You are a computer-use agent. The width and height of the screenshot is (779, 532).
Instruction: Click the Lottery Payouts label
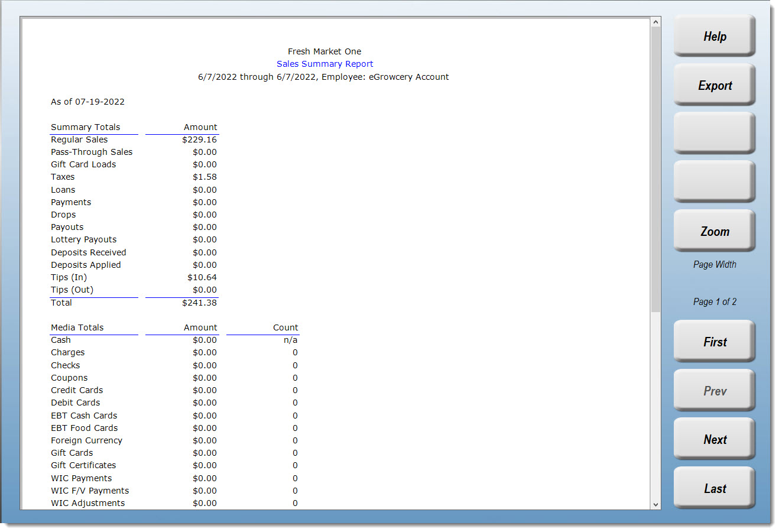pos(84,239)
